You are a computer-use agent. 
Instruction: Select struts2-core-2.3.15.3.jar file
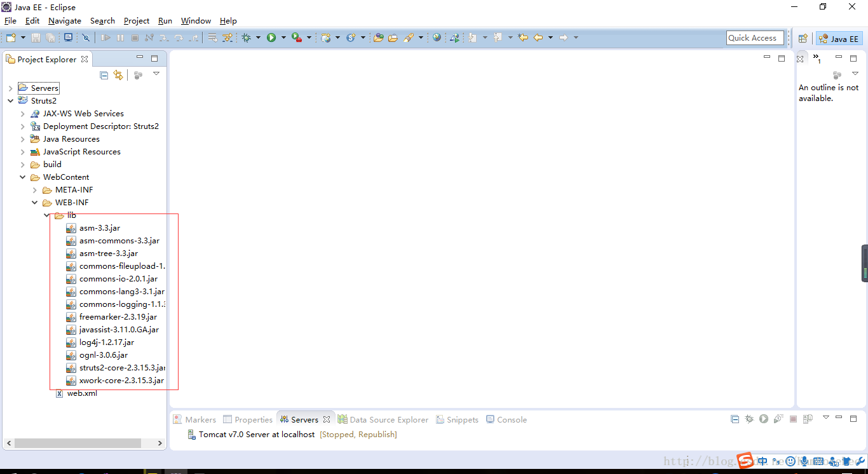tap(116, 368)
